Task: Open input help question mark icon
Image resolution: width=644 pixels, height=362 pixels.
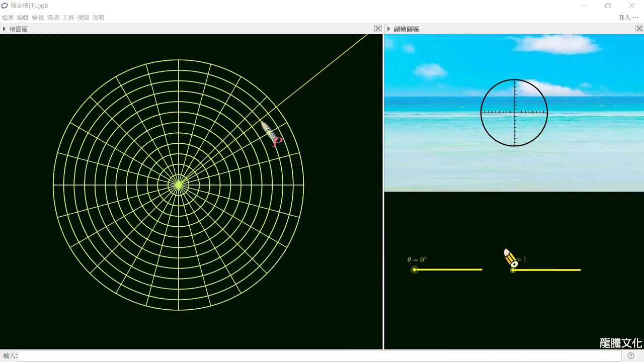Action: pyautogui.click(x=631, y=356)
